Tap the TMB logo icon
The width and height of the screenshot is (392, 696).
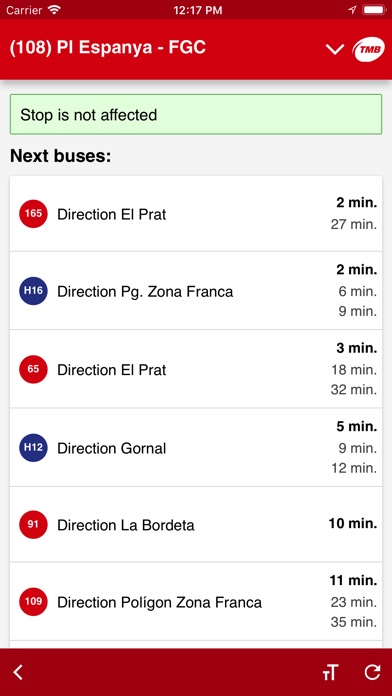tap(368, 49)
